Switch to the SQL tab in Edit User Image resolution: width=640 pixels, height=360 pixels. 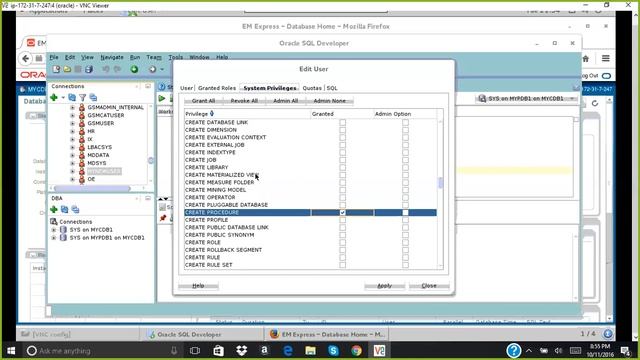pyautogui.click(x=332, y=88)
